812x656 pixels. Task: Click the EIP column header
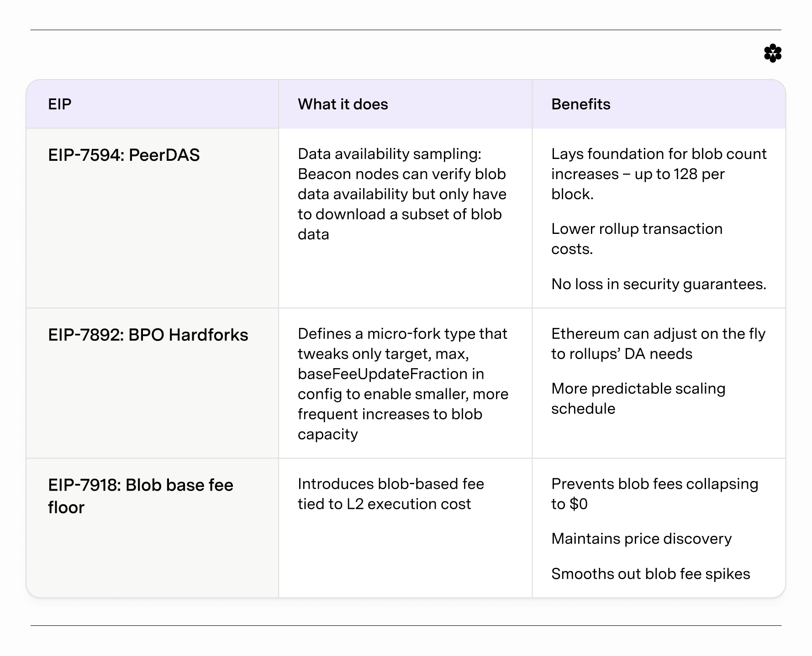coord(60,104)
